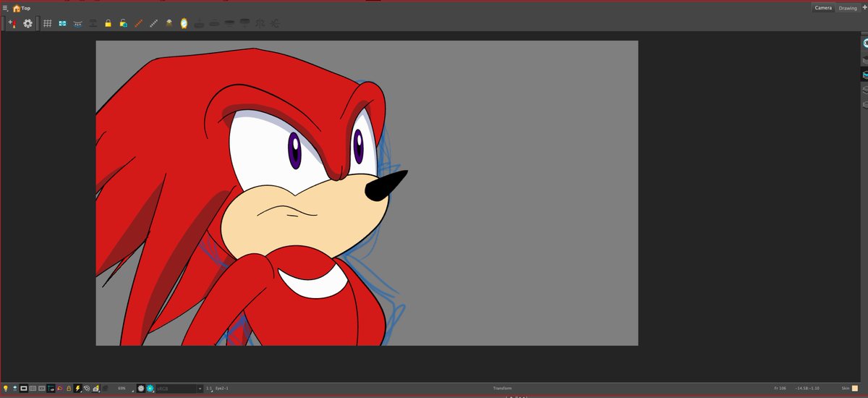Click the yellow lightning bolt icon

[77, 389]
